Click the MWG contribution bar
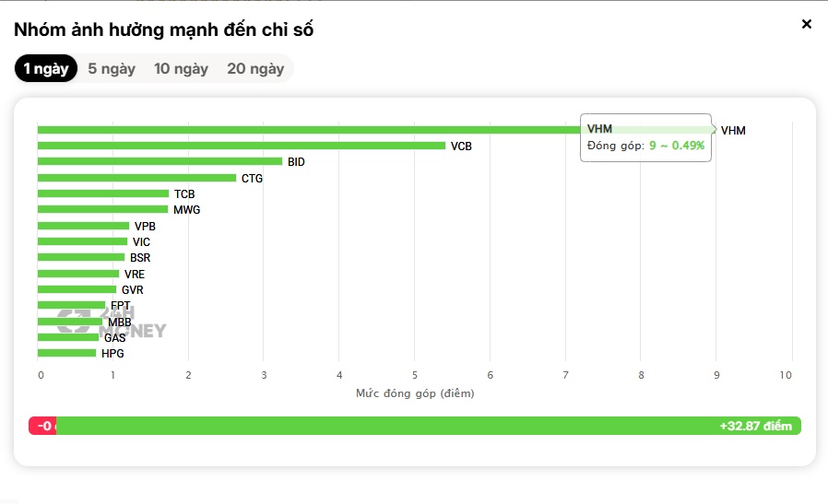This screenshot has width=828, height=504. tap(102, 209)
